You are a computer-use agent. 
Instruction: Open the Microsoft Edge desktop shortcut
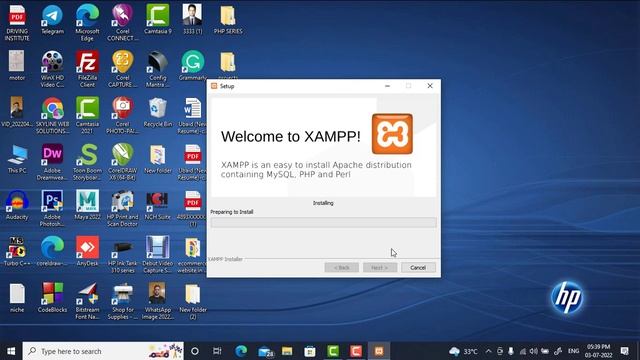tap(87, 22)
